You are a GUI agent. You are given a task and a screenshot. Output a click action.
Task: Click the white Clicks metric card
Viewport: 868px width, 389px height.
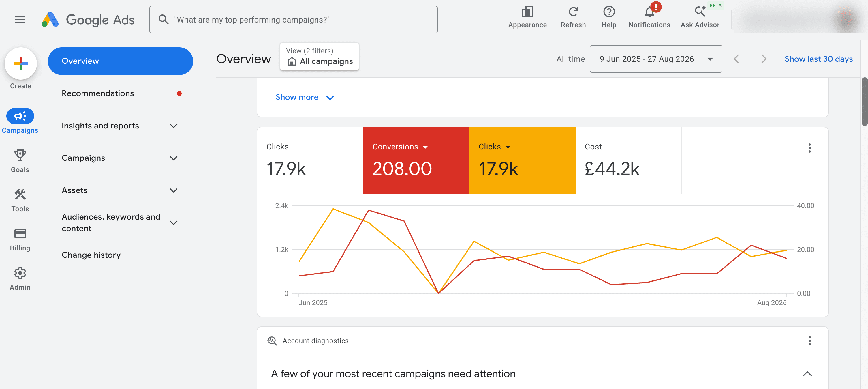310,160
